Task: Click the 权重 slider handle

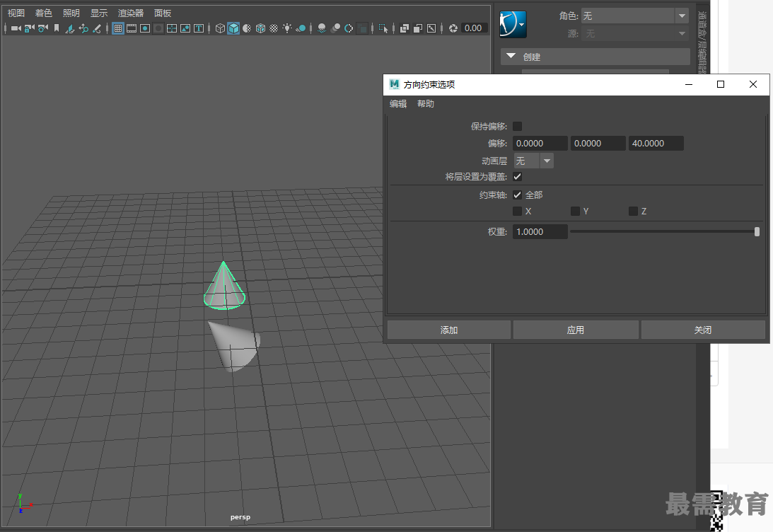Action: click(x=757, y=232)
